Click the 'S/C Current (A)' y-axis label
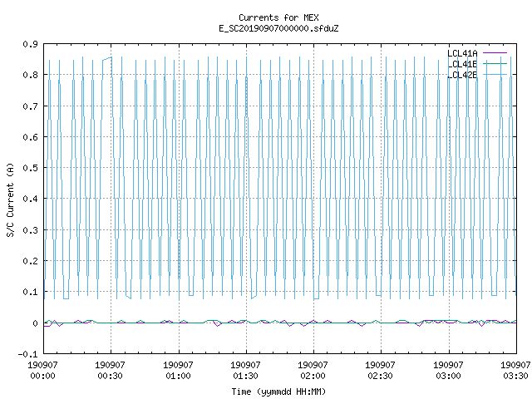 [x=11, y=199]
